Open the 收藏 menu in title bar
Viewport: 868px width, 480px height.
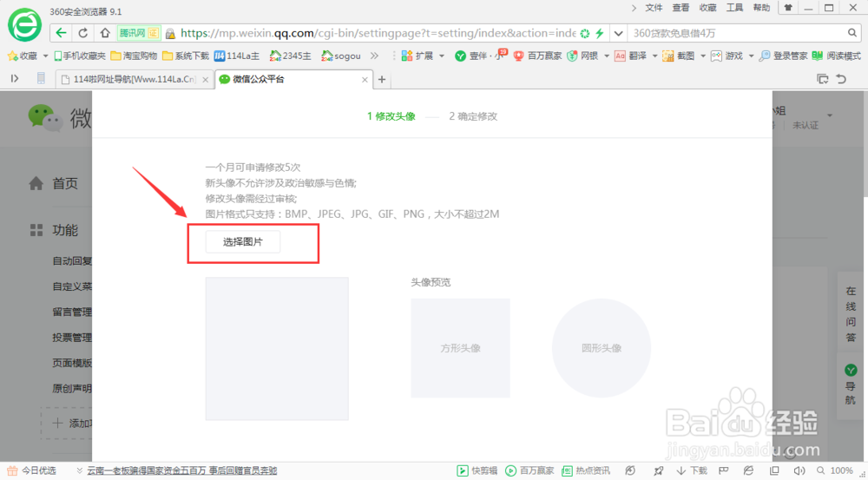708,8
